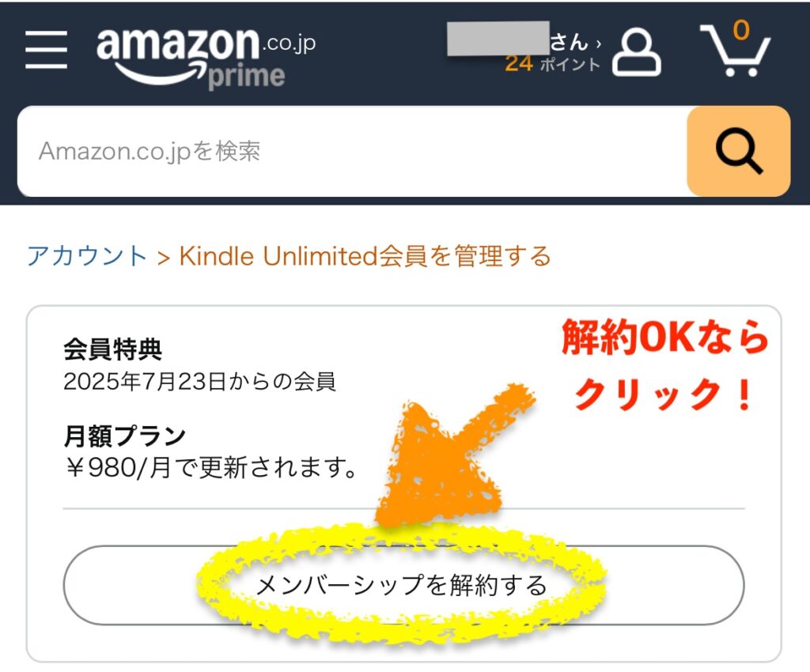Open the shopping cart icon

point(735,50)
